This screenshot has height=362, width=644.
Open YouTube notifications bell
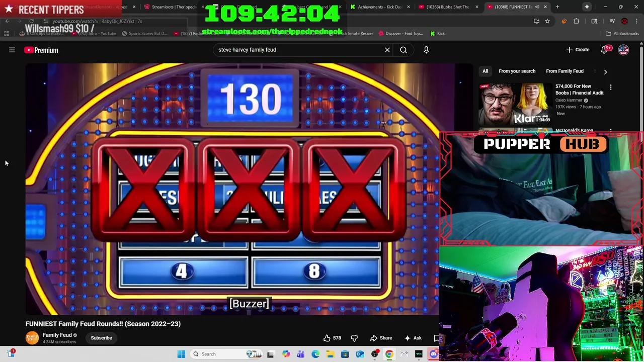pyautogui.click(x=605, y=50)
